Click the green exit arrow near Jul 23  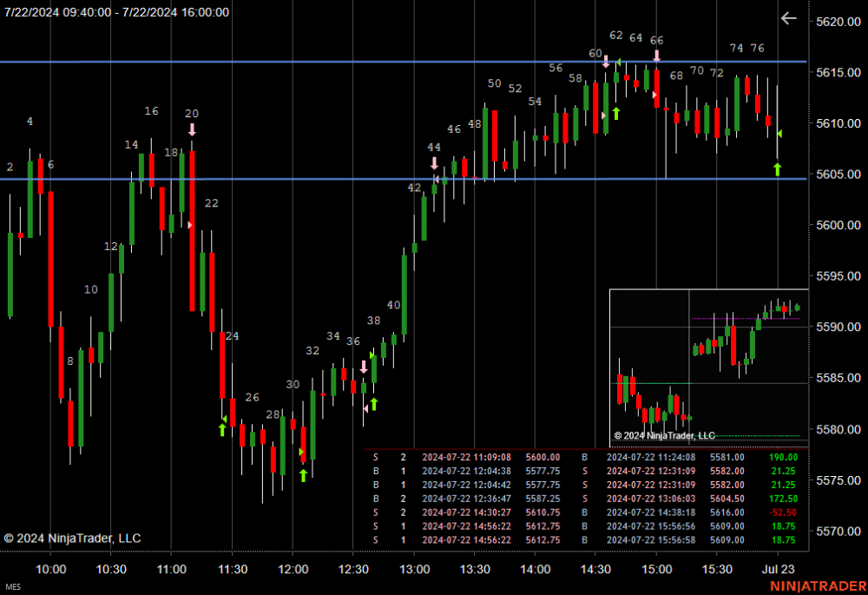click(777, 169)
